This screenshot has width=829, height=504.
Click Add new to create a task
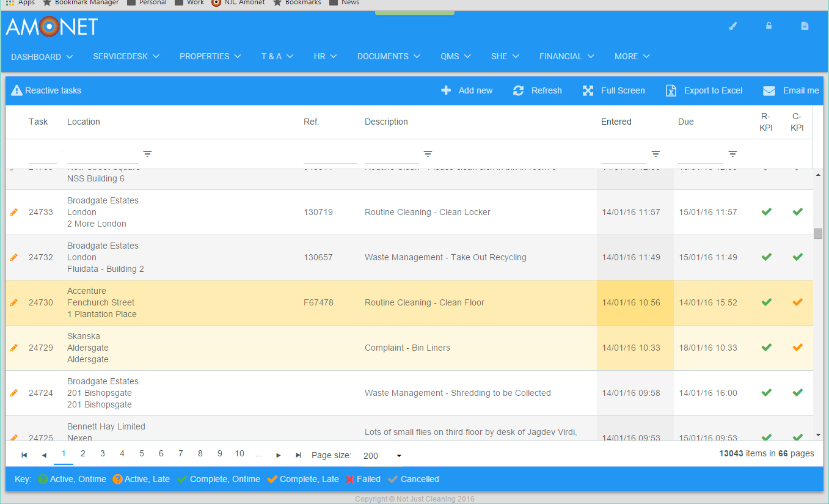tap(467, 90)
